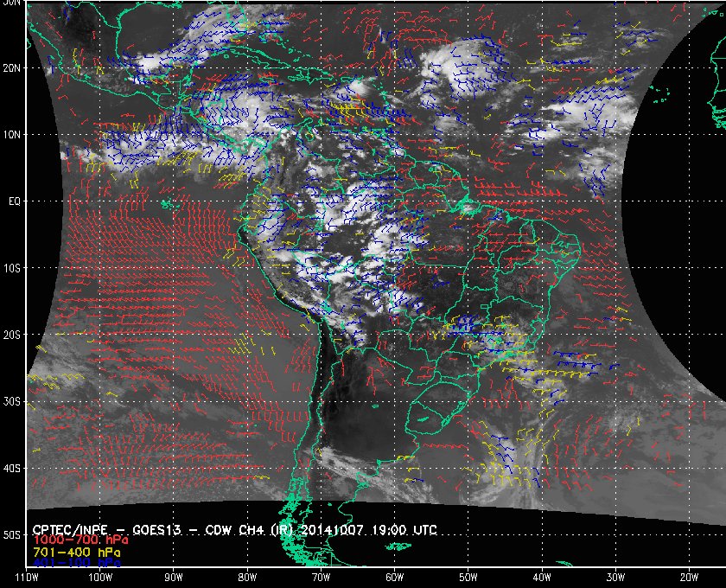Click the 10N latitude label
This screenshot has width=726, height=588.
[12, 134]
